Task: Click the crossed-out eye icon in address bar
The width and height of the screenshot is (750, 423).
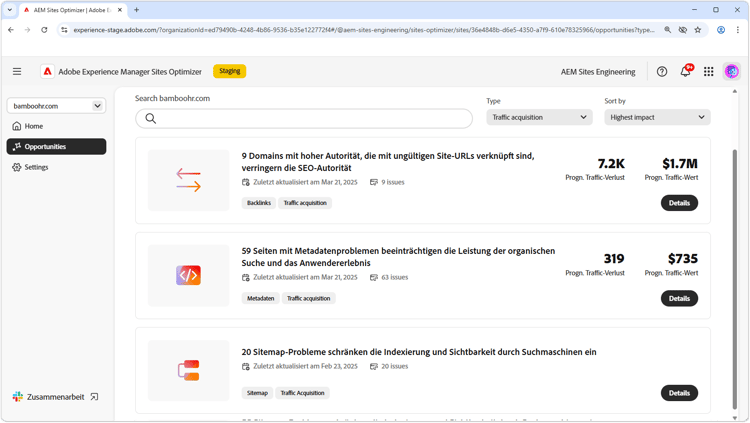Action: pos(683,30)
